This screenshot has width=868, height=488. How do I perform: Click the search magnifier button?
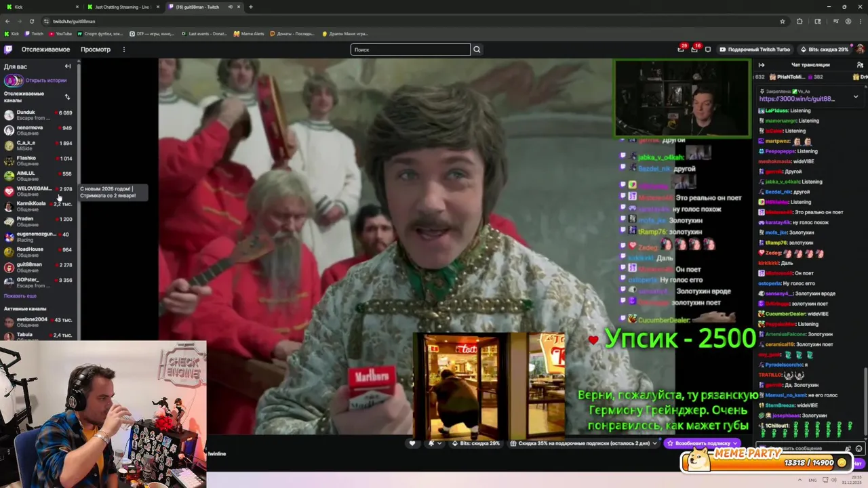pos(477,49)
